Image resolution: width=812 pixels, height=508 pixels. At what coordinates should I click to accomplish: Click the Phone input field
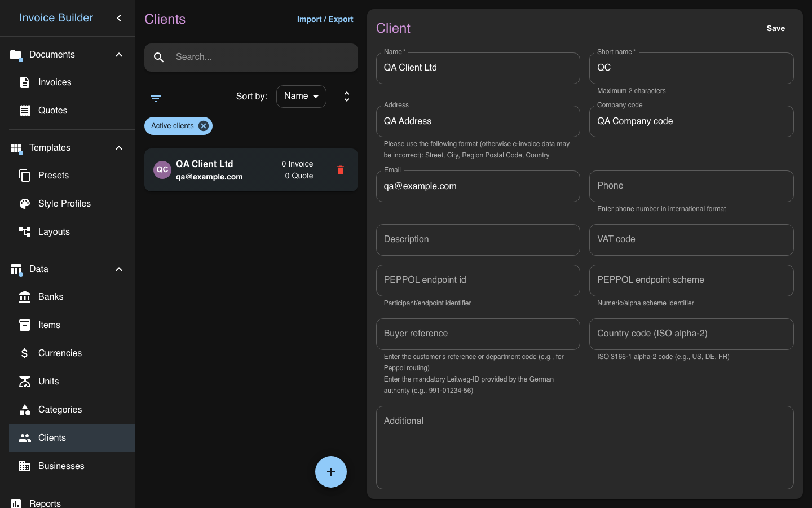[x=691, y=186]
